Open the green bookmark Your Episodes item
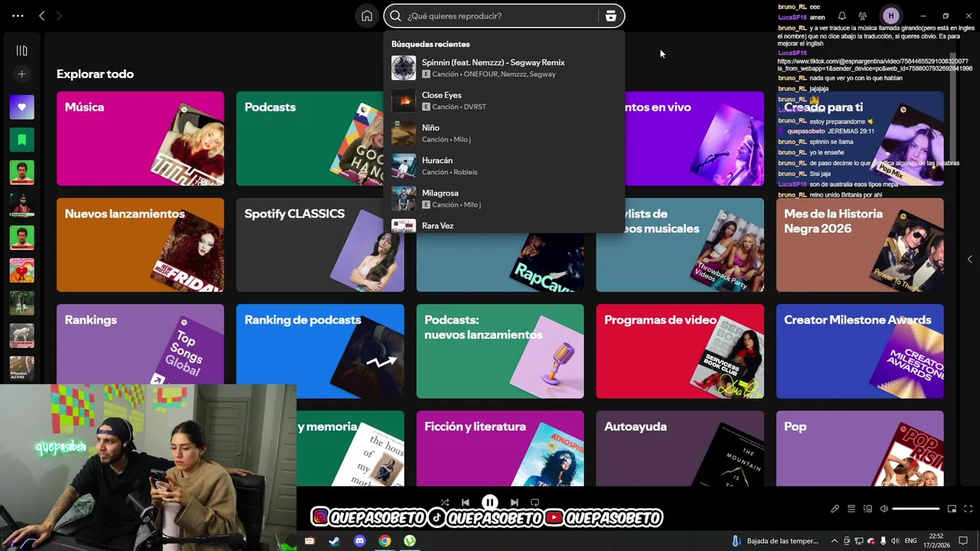 [x=21, y=140]
